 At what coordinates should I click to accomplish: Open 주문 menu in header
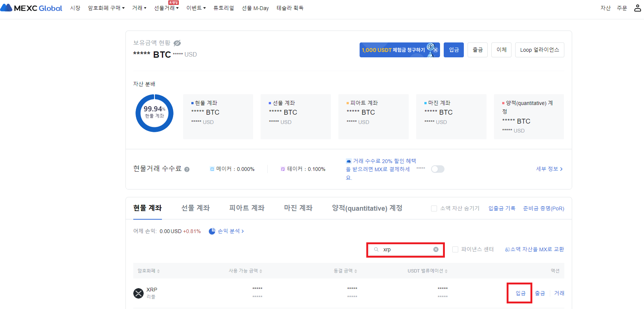tap(622, 8)
